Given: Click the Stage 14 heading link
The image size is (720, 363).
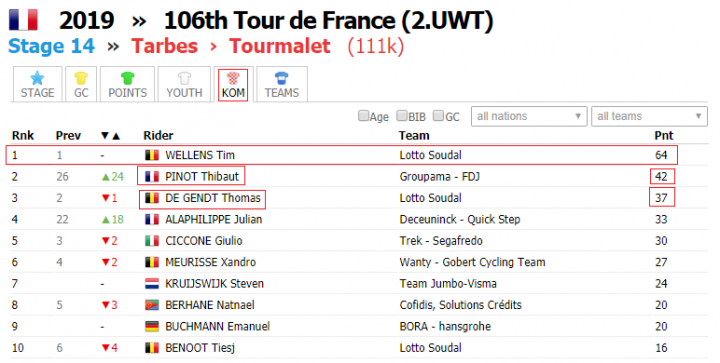Looking at the screenshot, I should coord(51,46).
